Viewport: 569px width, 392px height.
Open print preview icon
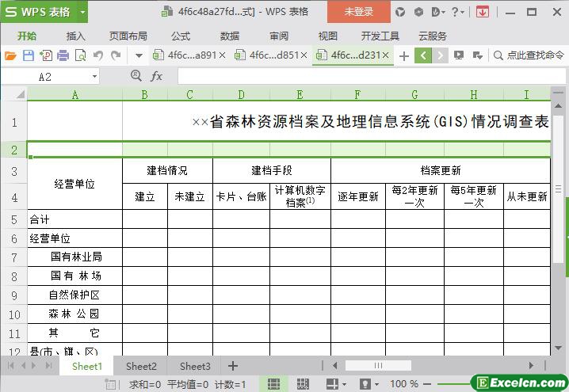point(80,55)
